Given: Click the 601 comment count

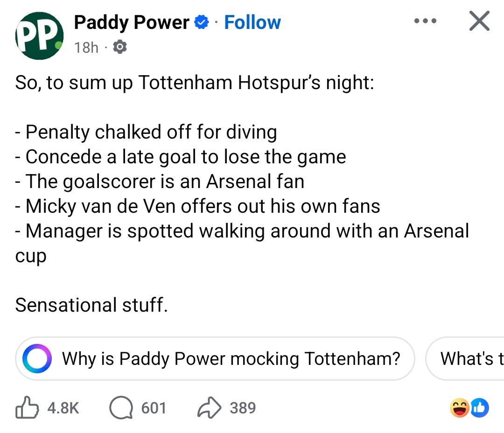Looking at the screenshot, I should 154,408.
